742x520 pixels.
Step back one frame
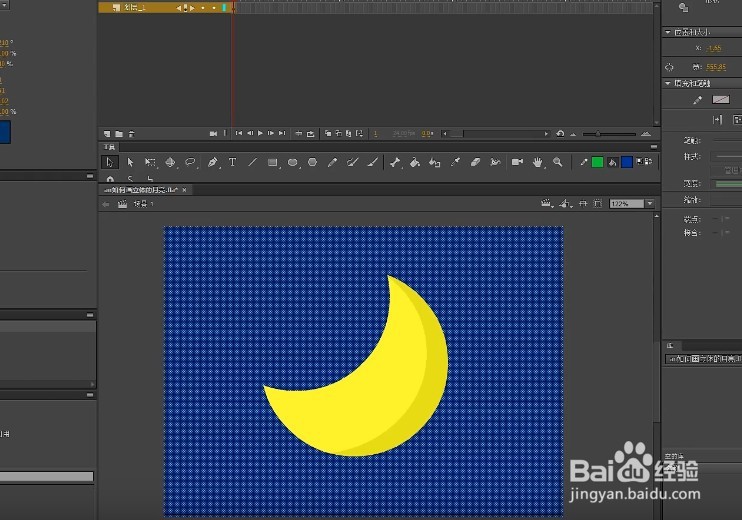coord(250,133)
